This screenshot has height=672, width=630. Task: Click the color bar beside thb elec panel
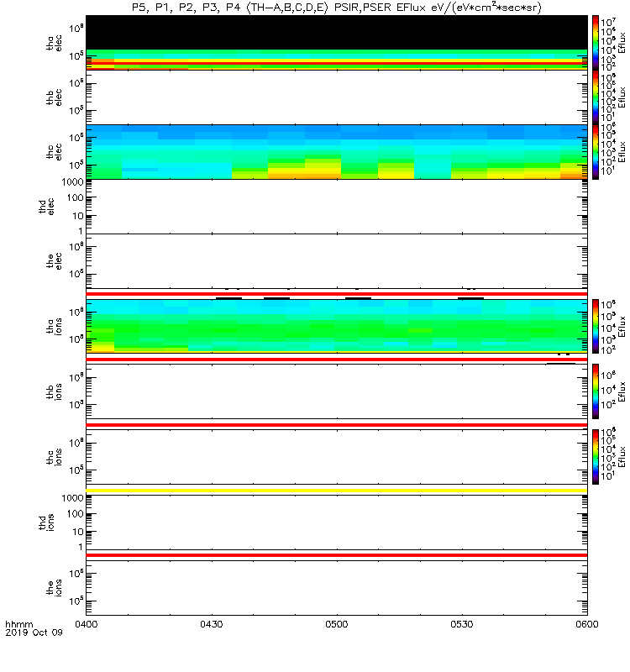596,97
